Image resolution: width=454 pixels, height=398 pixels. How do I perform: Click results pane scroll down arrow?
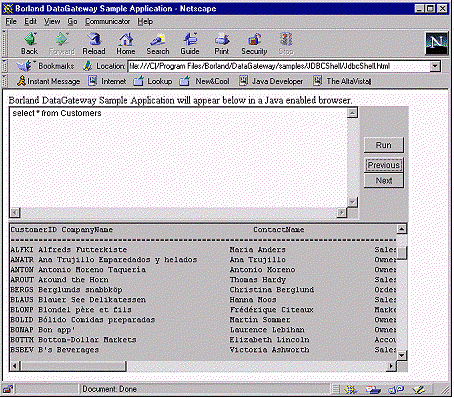(x=401, y=355)
